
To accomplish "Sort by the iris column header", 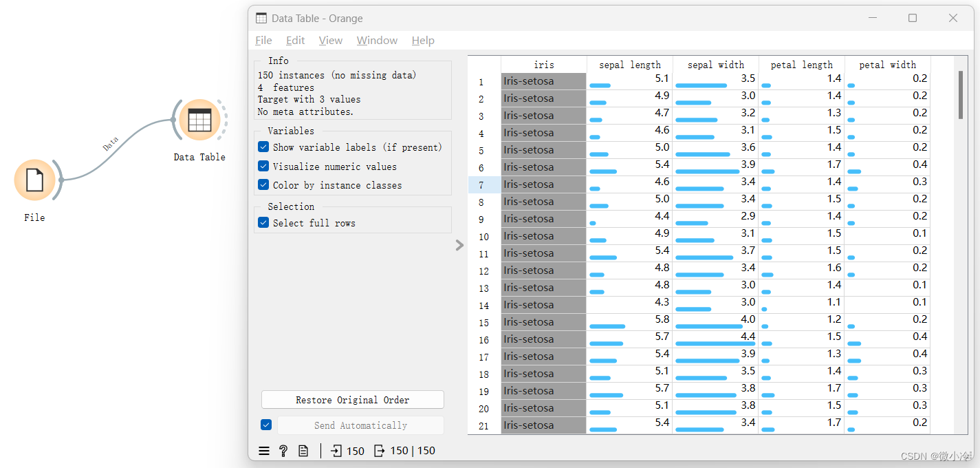I will click(x=544, y=65).
